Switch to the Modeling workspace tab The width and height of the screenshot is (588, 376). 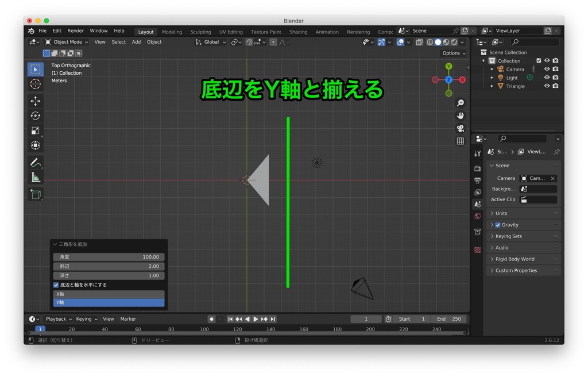coord(172,32)
